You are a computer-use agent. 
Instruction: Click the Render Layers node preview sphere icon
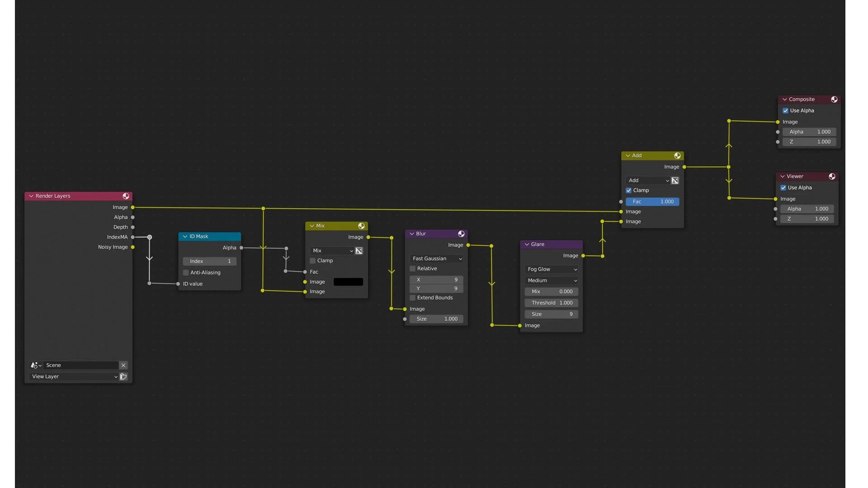126,196
